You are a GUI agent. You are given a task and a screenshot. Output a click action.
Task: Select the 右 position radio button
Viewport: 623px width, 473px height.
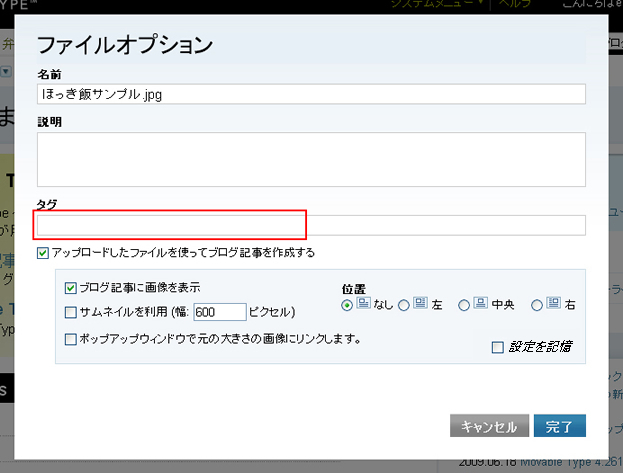[537, 305]
